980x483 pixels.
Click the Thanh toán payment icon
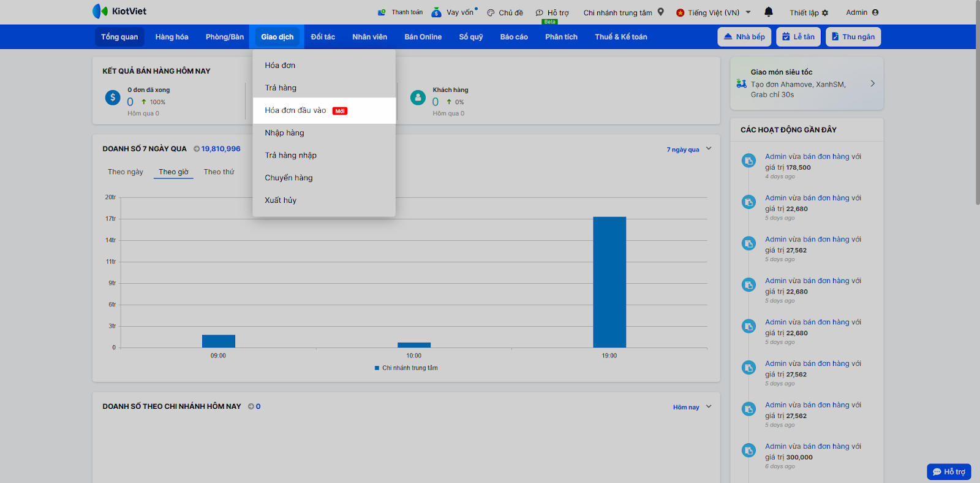pyautogui.click(x=382, y=12)
